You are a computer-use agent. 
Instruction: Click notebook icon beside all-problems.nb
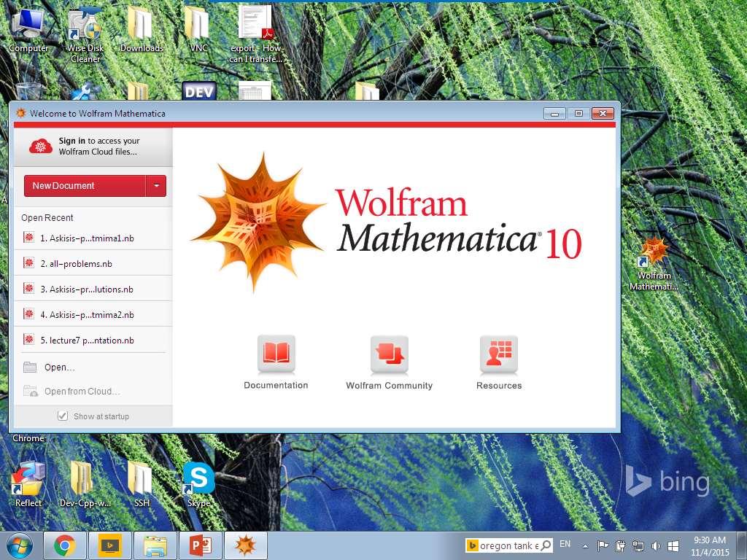[28, 262]
